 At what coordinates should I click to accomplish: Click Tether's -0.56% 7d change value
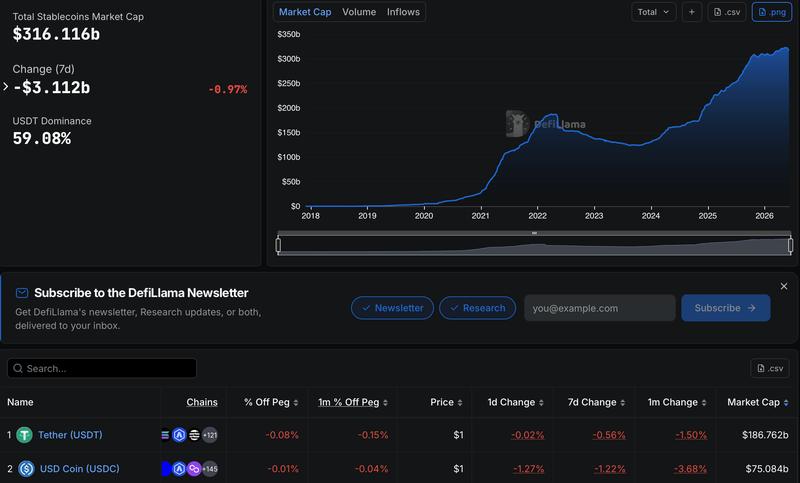[x=609, y=435]
